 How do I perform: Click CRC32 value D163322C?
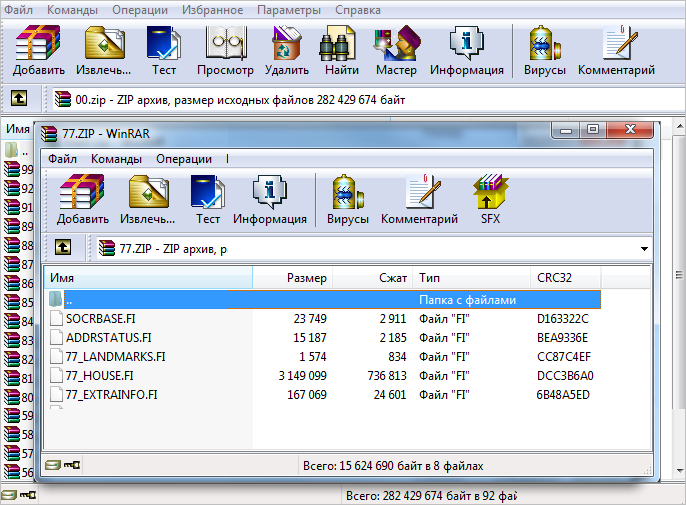point(563,318)
